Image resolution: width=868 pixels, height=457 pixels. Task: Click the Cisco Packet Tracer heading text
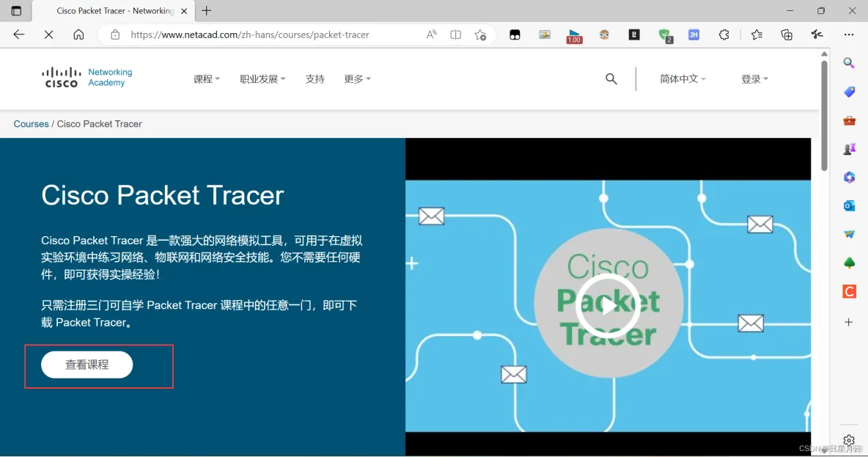point(162,195)
